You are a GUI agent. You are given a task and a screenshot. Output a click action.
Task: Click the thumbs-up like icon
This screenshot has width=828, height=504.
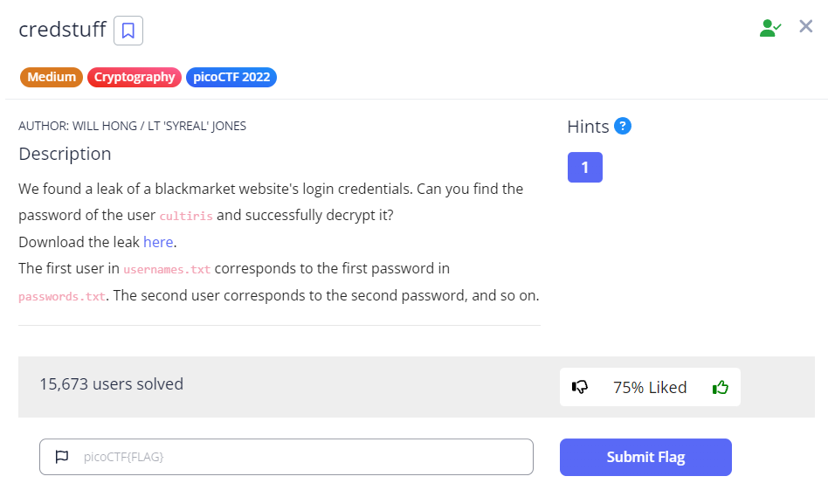click(721, 387)
